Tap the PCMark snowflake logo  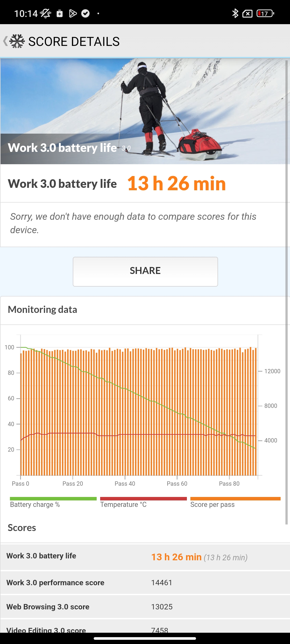coord(17,41)
